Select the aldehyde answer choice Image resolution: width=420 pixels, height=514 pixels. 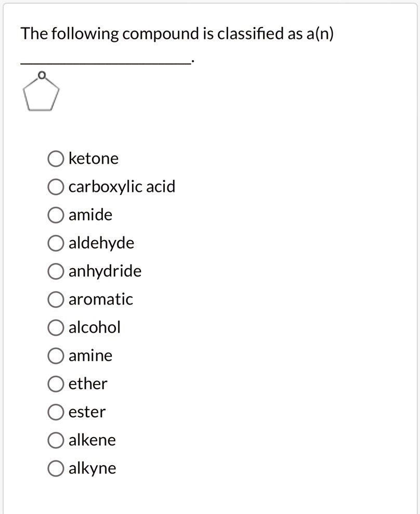pos(56,243)
